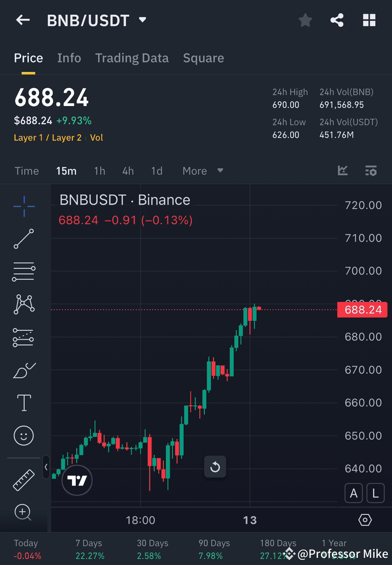Select the crosshair cursor tool
The image size is (392, 565).
click(24, 206)
